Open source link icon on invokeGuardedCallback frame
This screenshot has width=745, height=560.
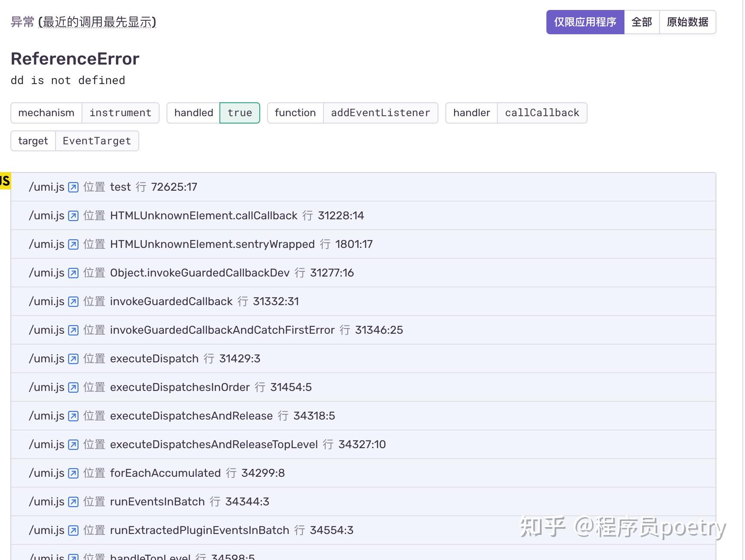[72, 301]
